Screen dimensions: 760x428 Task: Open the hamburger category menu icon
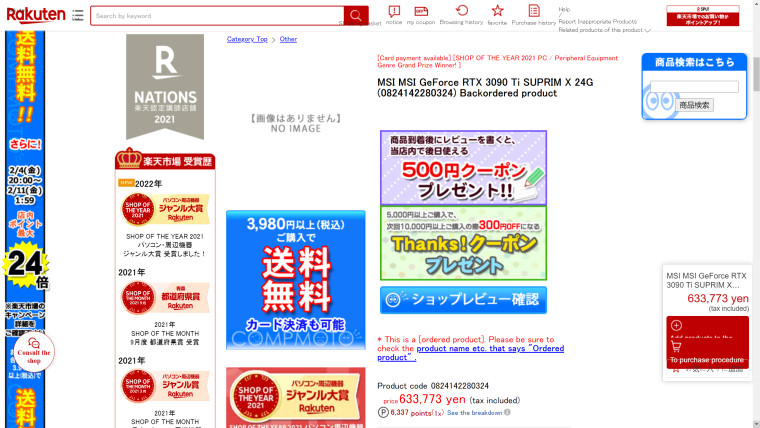(78, 16)
